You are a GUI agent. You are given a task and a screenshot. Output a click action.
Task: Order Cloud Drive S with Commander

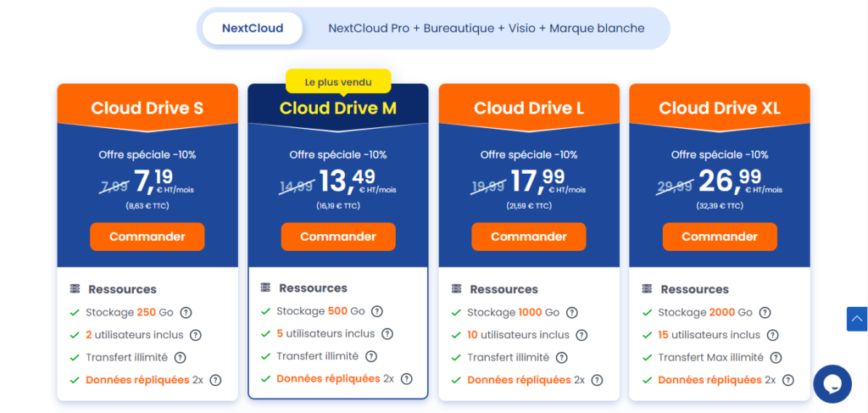click(147, 237)
